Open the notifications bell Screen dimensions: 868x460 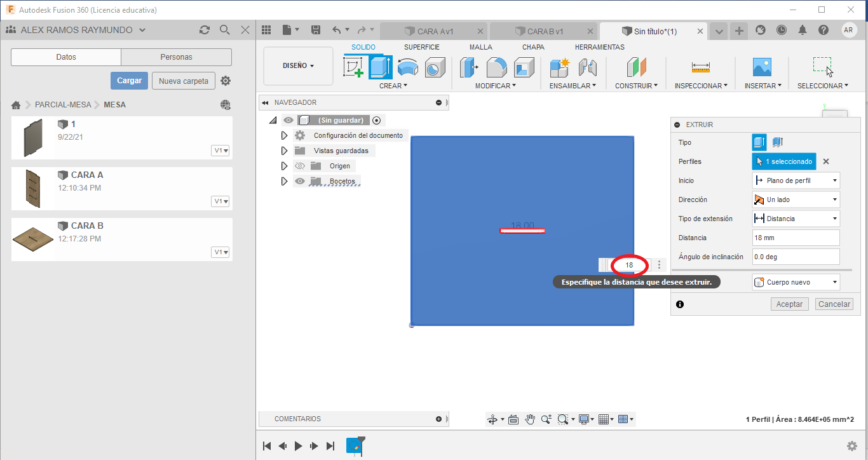(x=803, y=30)
